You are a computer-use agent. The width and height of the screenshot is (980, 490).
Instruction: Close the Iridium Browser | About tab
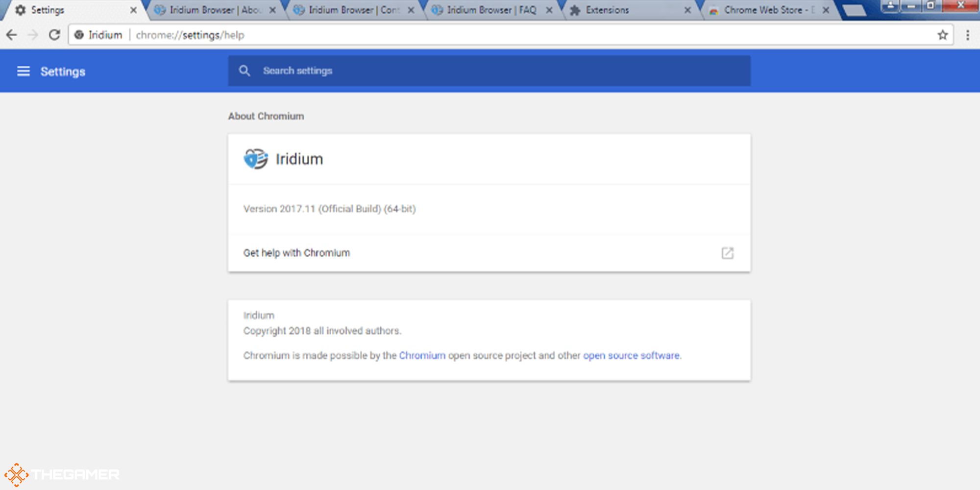pos(272,10)
